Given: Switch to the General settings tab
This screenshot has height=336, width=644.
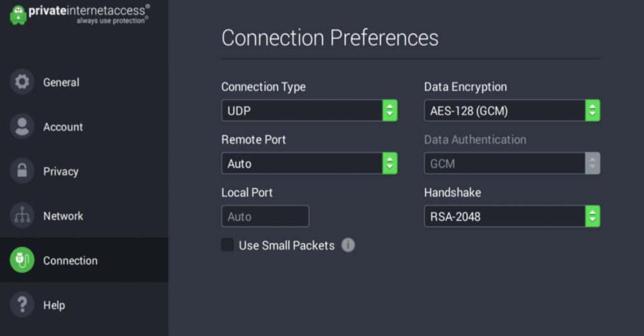Looking at the screenshot, I should (84, 82).
